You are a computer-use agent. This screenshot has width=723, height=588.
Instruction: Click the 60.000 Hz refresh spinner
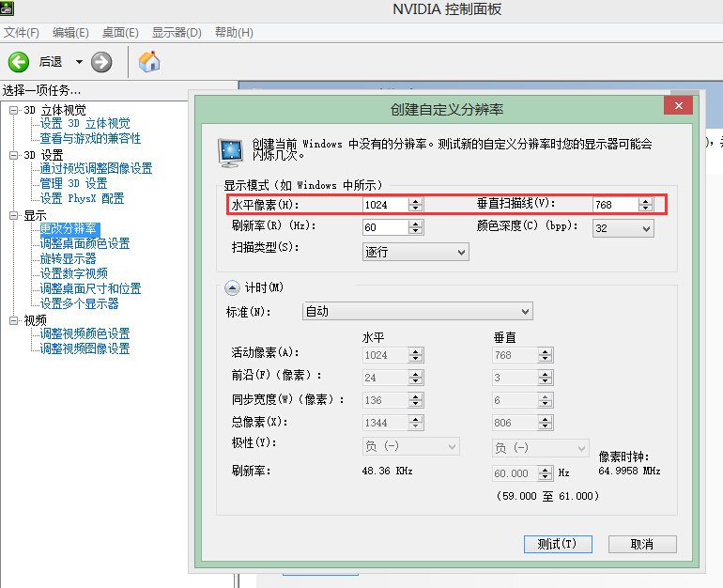pyautogui.click(x=545, y=473)
